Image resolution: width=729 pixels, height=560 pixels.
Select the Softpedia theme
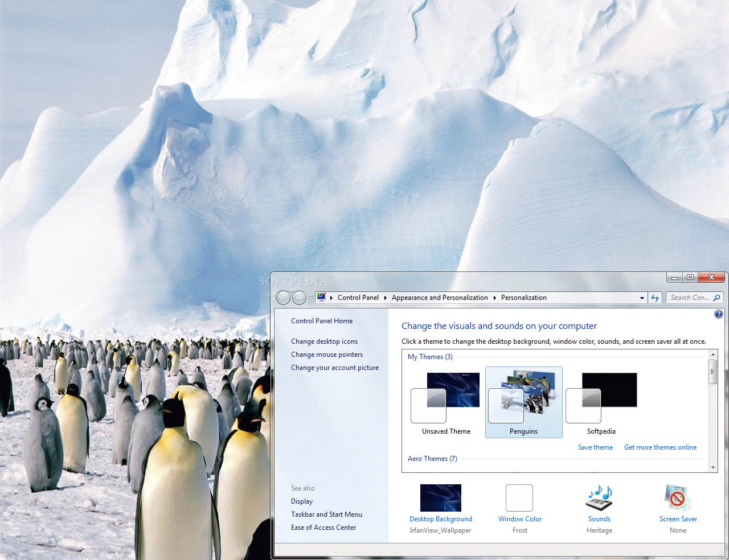601,403
